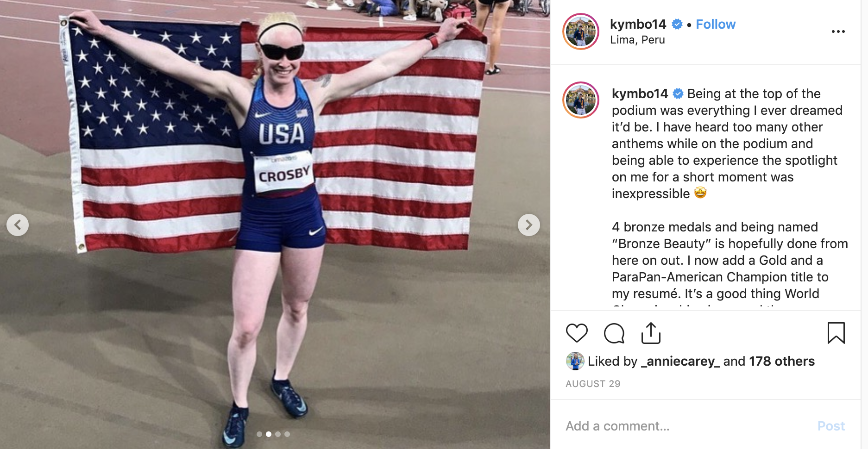868x449 pixels.
Task: Open comments via speech bubble icon
Action: pyautogui.click(x=614, y=333)
